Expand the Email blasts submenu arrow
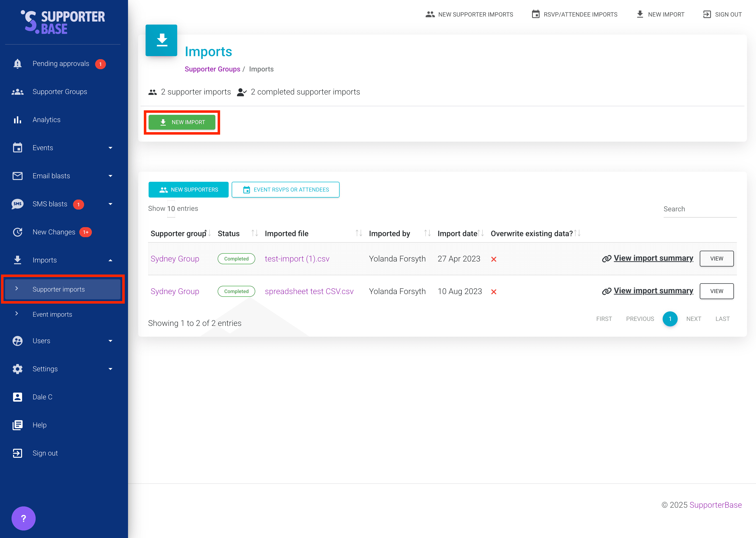The image size is (756, 538). coord(110,176)
